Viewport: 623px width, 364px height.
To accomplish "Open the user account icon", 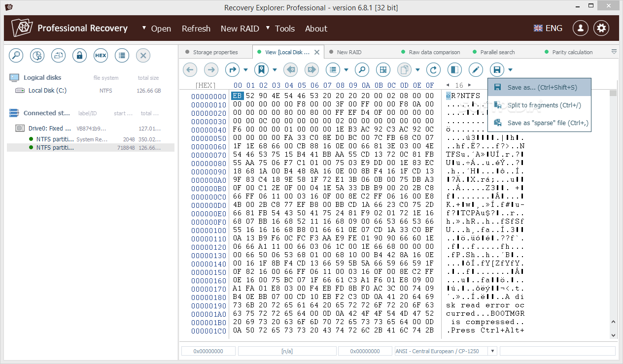I will 581,28.
